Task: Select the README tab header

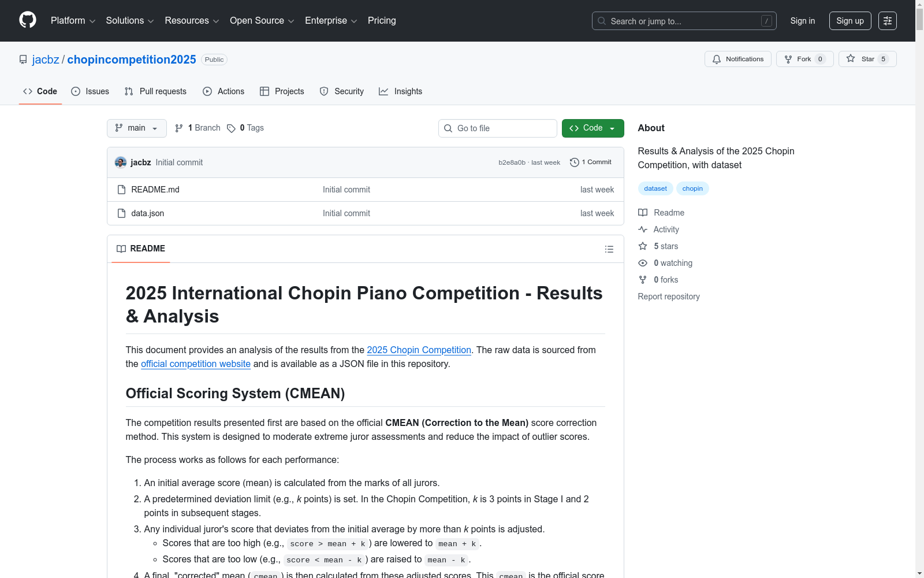Action: click(141, 249)
